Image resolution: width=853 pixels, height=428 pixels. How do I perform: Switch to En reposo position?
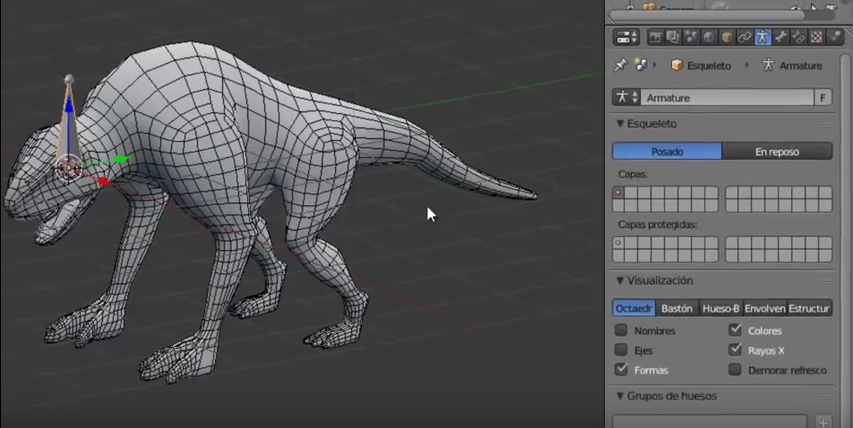tap(777, 152)
